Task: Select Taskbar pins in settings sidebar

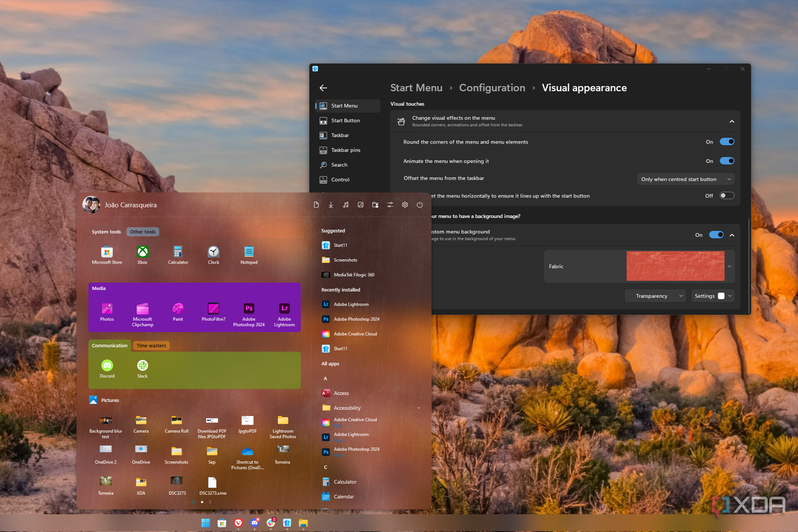Action: [x=348, y=150]
